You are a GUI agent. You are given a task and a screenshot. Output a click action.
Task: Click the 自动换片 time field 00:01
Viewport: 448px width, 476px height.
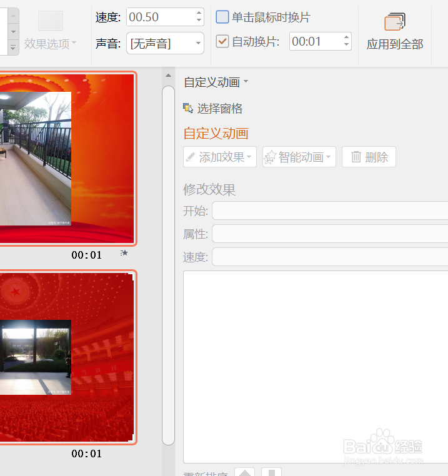pyautogui.click(x=316, y=41)
